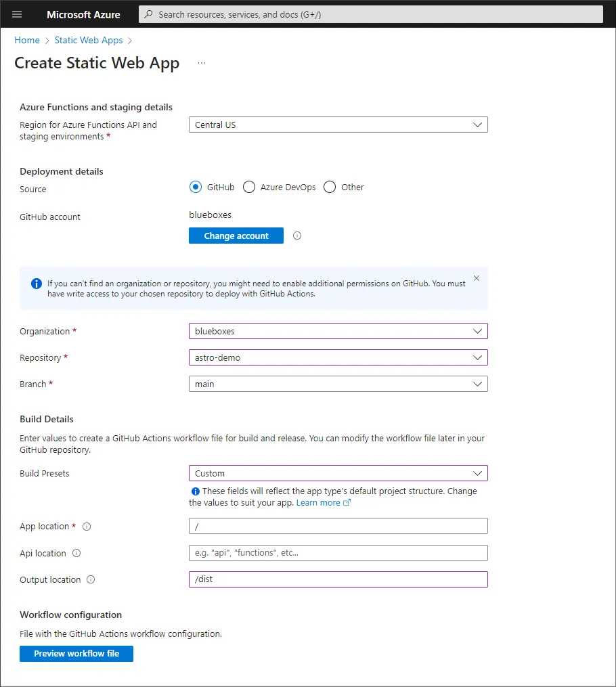The image size is (616, 687).
Task: Navigate to Static Web Apps via breadcrumb
Action: pos(88,40)
